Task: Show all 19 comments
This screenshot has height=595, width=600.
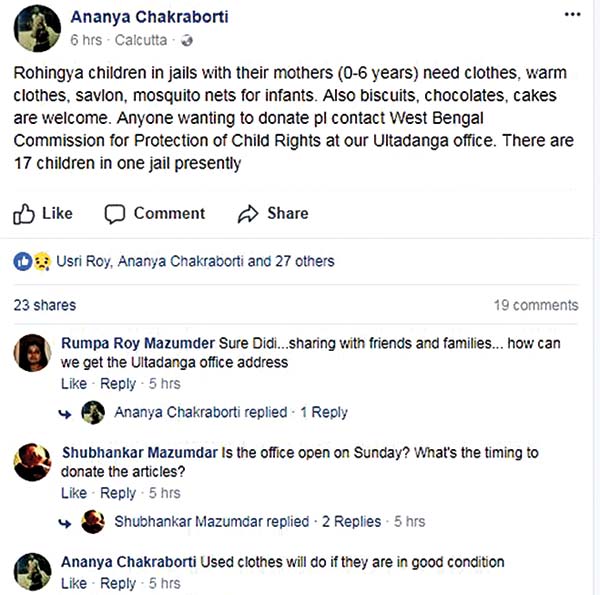Action: [535, 305]
